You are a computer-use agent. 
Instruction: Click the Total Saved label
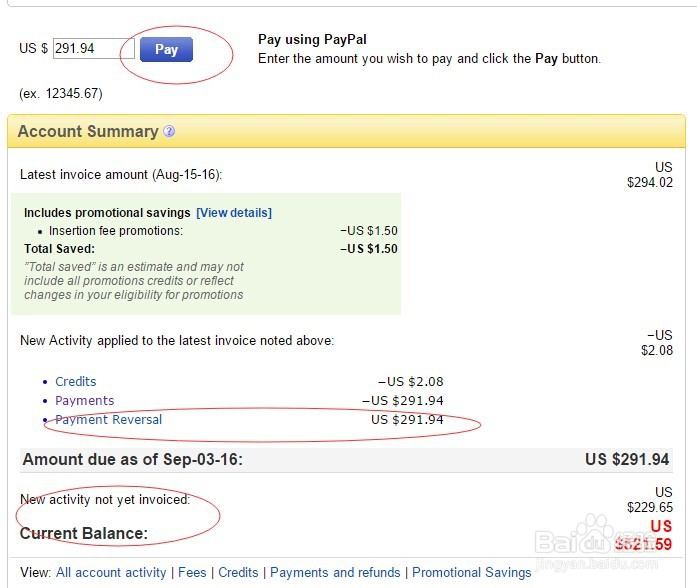point(59,249)
